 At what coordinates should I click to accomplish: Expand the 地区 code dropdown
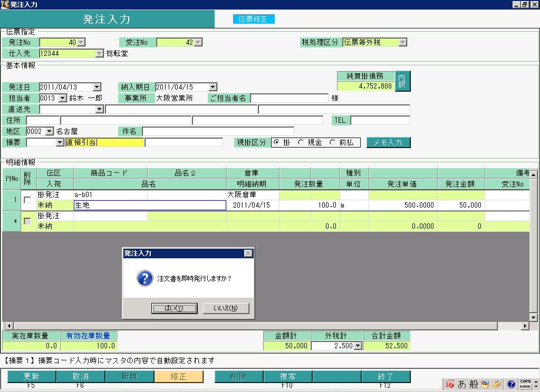click(x=50, y=131)
